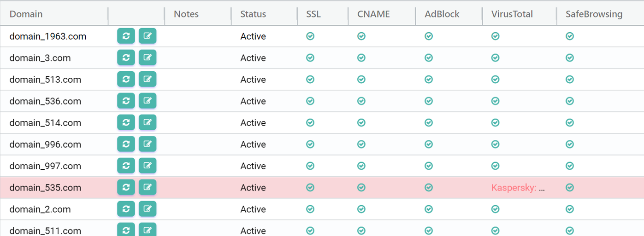Viewport: 644px width, 236px height.
Task: Refresh the domain_996.com checks
Action: click(126, 144)
